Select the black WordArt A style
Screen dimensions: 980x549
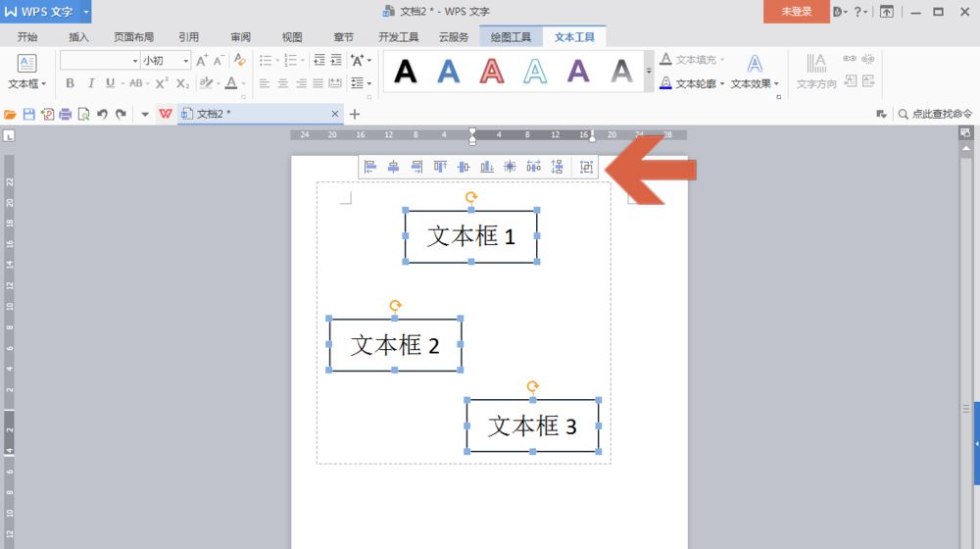coord(406,72)
